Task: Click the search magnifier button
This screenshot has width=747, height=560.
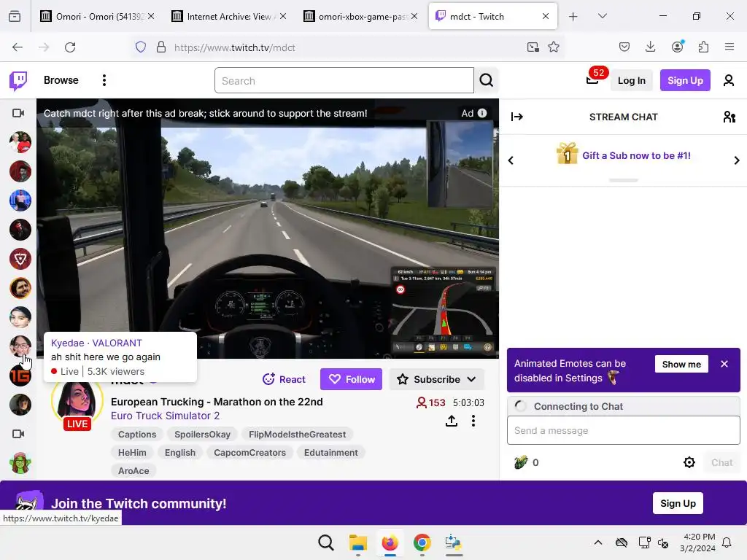Action: [487, 80]
